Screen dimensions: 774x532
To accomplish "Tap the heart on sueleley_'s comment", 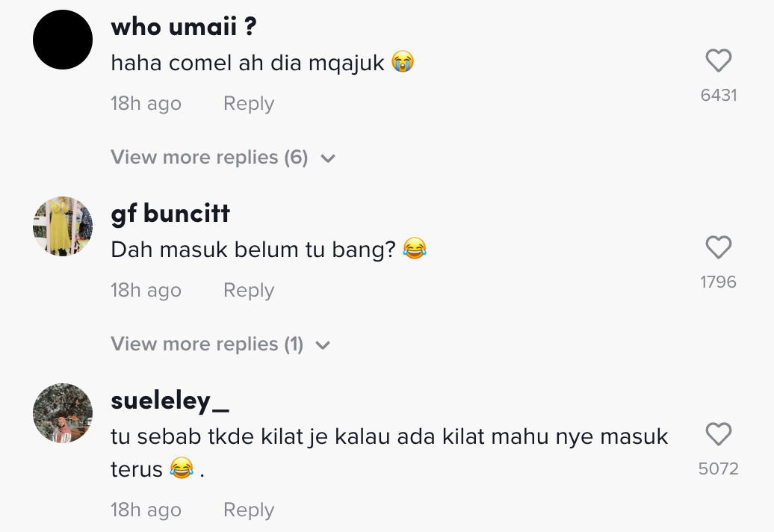I will (718, 435).
